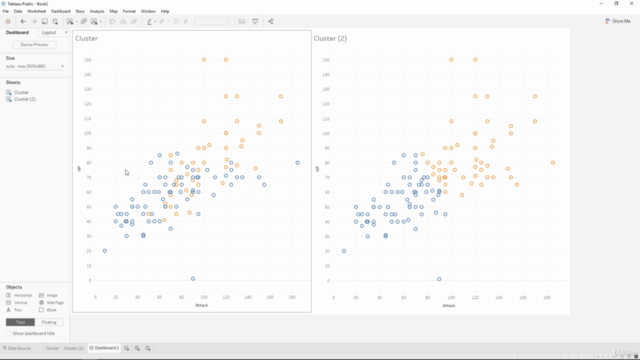Go to the Data Source tab
This screenshot has height=360, width=640.
[17, 348]
